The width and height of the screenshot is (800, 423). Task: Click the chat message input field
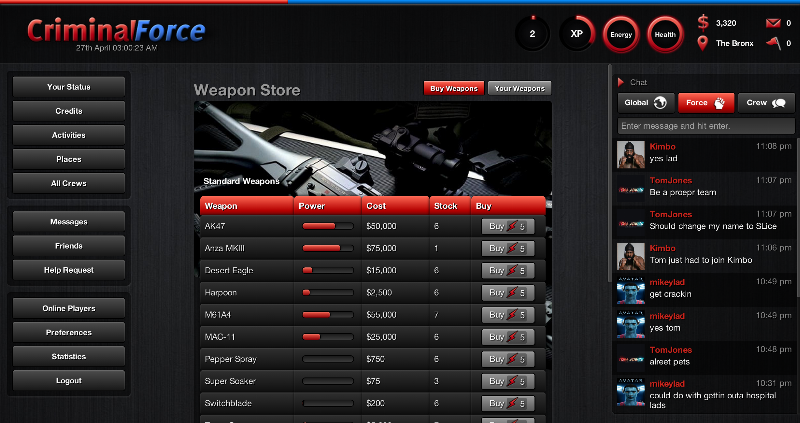pyautogui.click(x=706, y=126)
